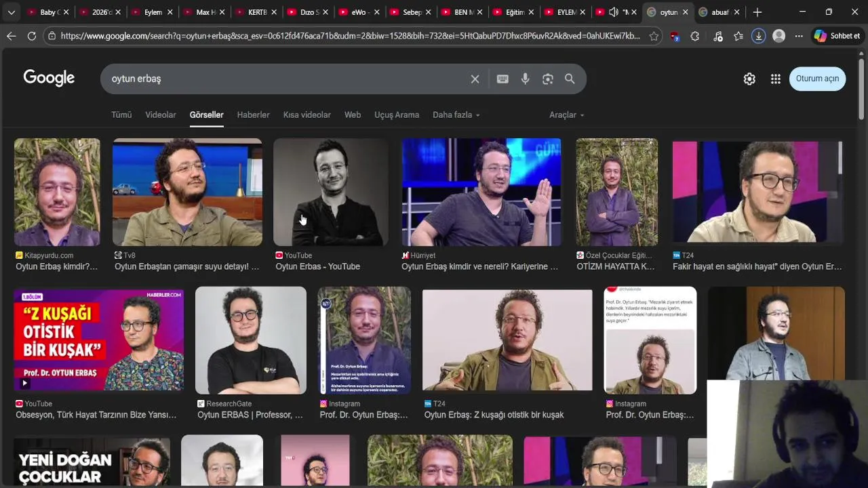
Task: Reload the current page
Action: [32, 36]
